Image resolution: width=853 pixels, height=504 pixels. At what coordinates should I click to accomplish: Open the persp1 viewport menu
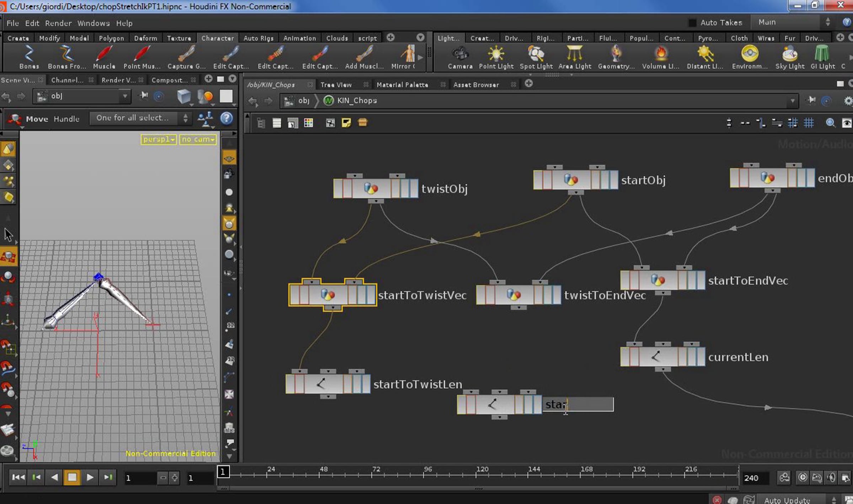(159, 139)
